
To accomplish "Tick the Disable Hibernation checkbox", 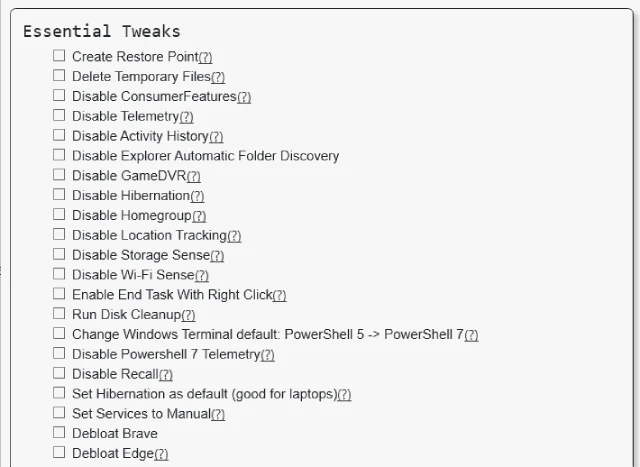I will click(x=59, y=194).
